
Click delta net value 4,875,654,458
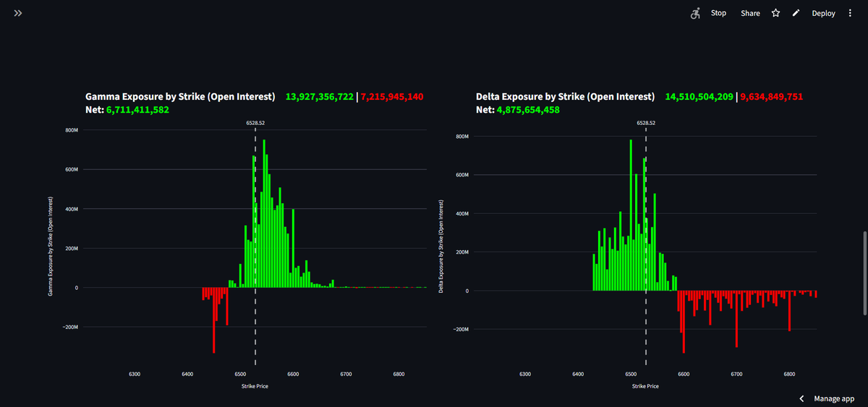pyautogui.click(x=527, y=110)
